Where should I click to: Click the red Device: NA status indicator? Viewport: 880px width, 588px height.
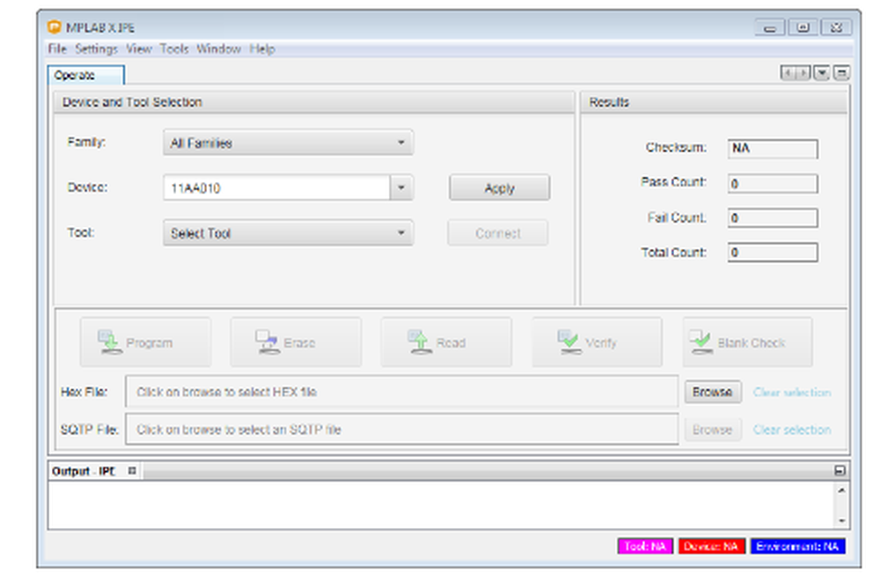[x=712, y=546]
